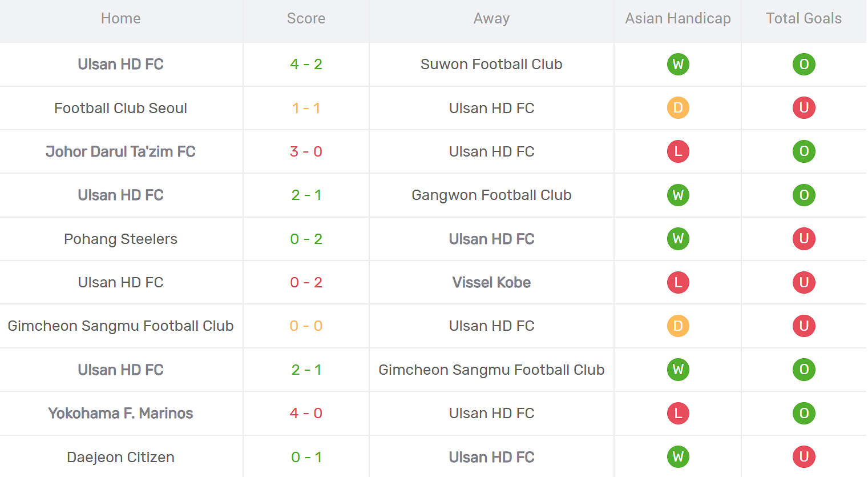Open Pohang Steelers team link
The image size is (868, 477).
coord(120,239)
